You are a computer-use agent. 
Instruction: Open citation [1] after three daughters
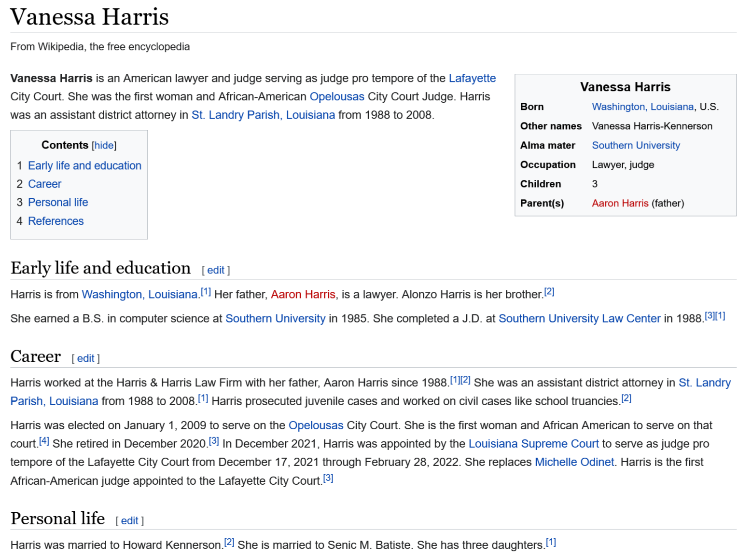(x=551, y=542)
